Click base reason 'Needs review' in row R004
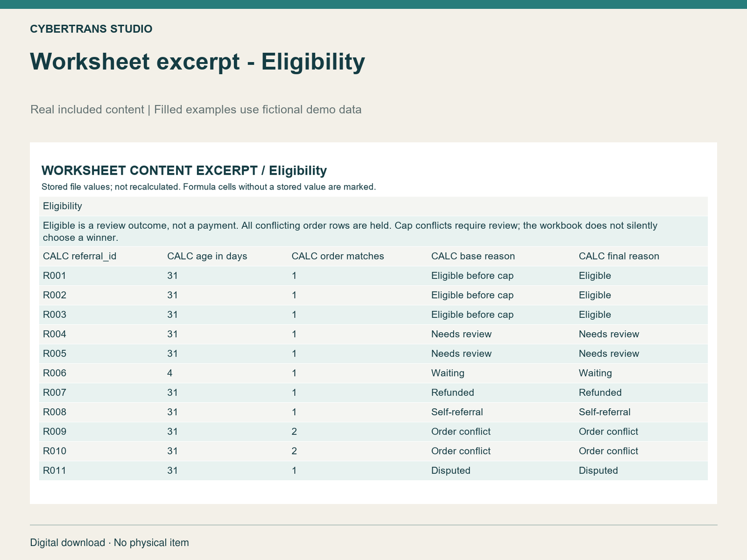Viewport: 747px width, 560px height. [x=461, y=334]
